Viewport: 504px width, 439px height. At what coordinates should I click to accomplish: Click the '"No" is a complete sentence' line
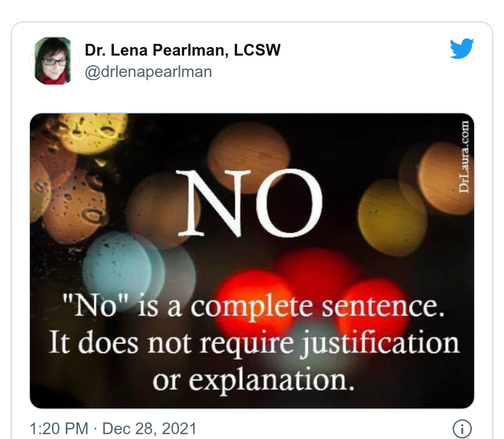point(254,306)
